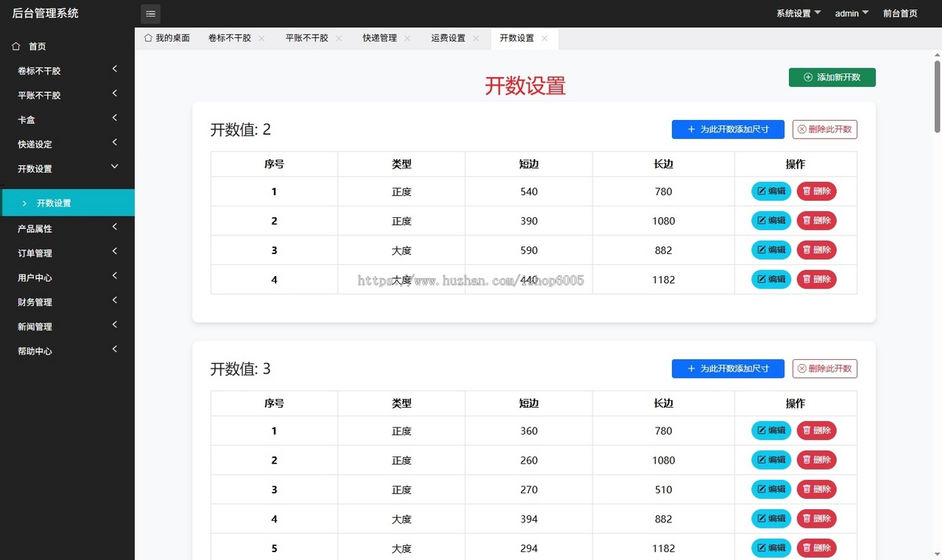Expand 卡盒 sidebar menu
Viewport: 942px width, 560px height.
[x=68, y=120]
